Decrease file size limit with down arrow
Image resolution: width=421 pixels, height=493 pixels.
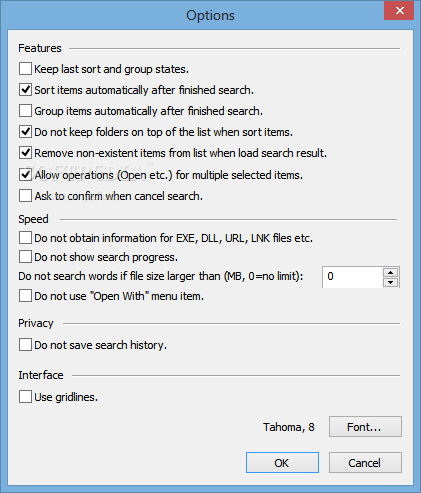[x=390, y=282]
